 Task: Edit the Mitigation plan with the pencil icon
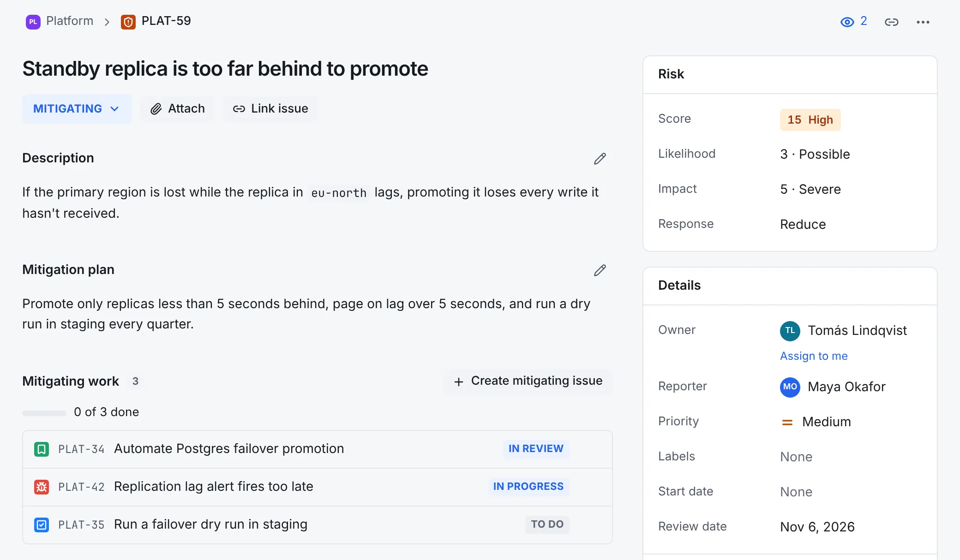(x=600, y=270)
